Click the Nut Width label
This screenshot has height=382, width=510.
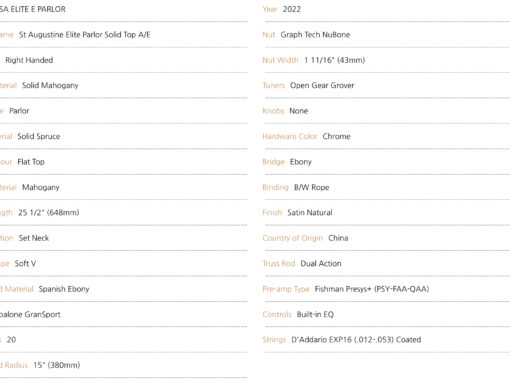click(x=280, y=60)
